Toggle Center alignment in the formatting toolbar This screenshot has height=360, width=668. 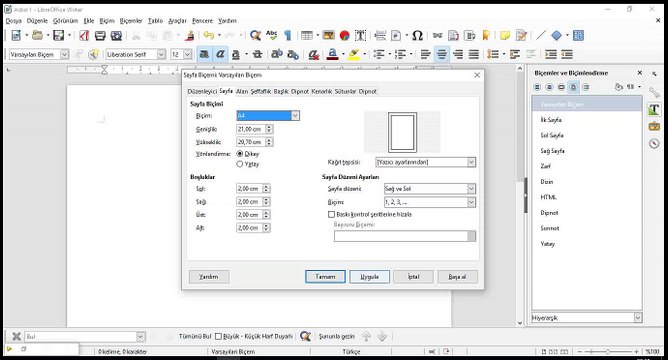[x=442, y=55]
